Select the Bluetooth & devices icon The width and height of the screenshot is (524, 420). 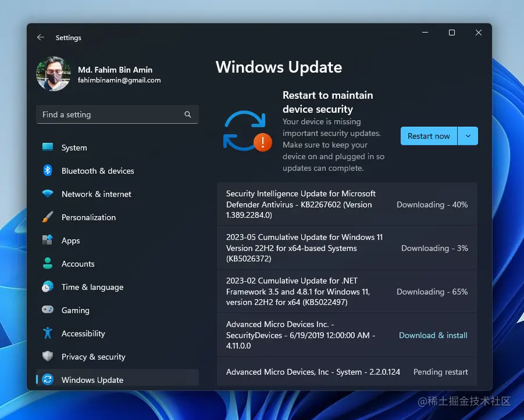pos(47,171)
